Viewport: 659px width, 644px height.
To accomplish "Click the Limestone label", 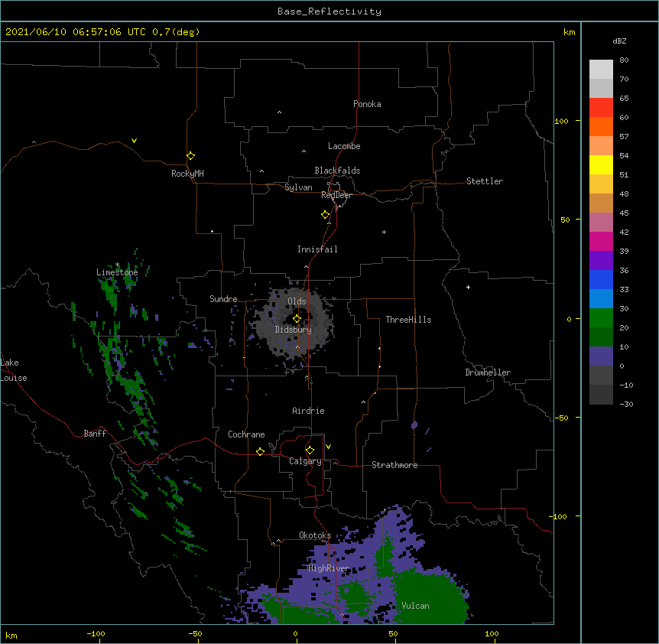I will [117, 272].
